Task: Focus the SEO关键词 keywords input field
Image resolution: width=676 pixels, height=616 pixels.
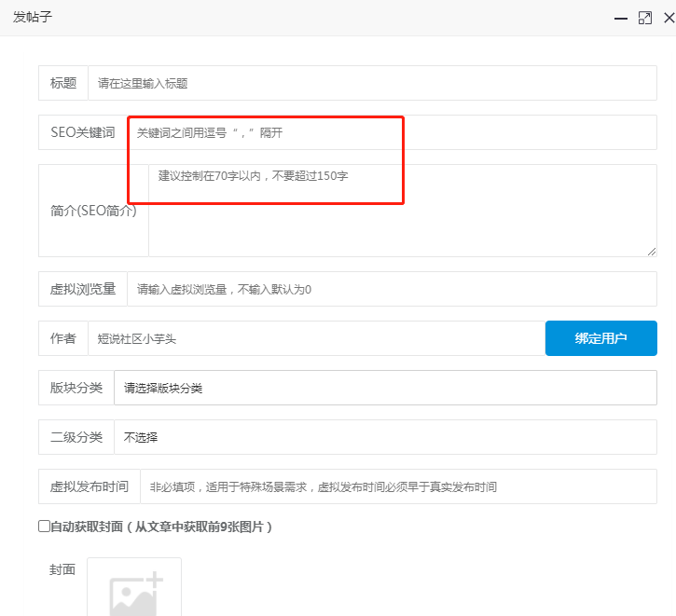Action: 392,132
